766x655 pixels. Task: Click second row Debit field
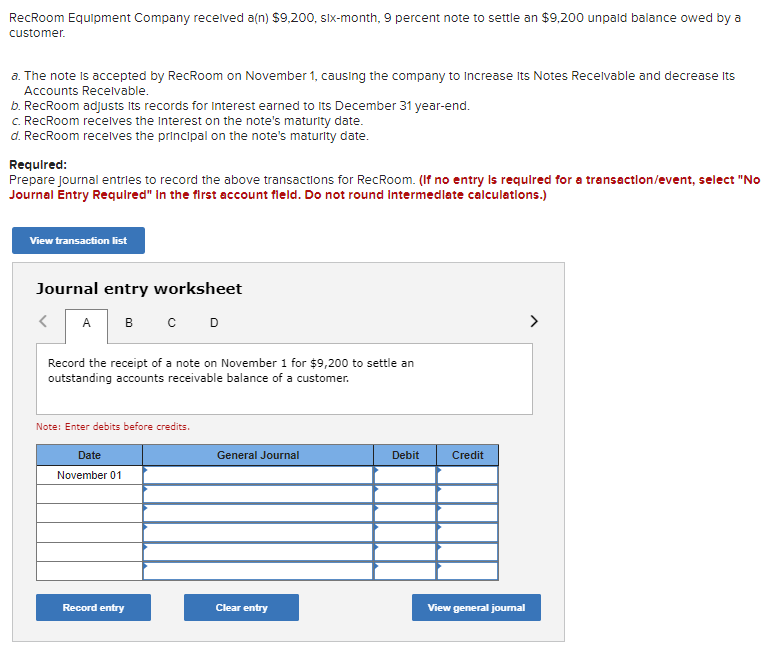pyautogui.click(x=405, y=494)
